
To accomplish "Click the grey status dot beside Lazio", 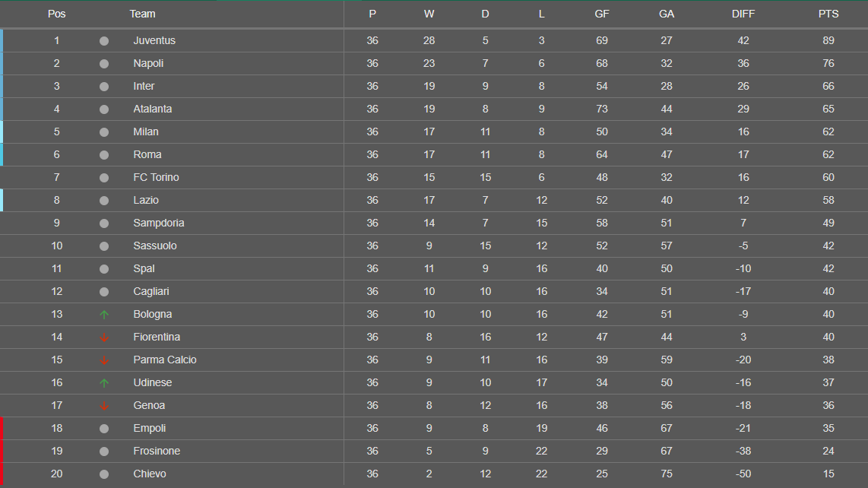I will coord(104,200).
